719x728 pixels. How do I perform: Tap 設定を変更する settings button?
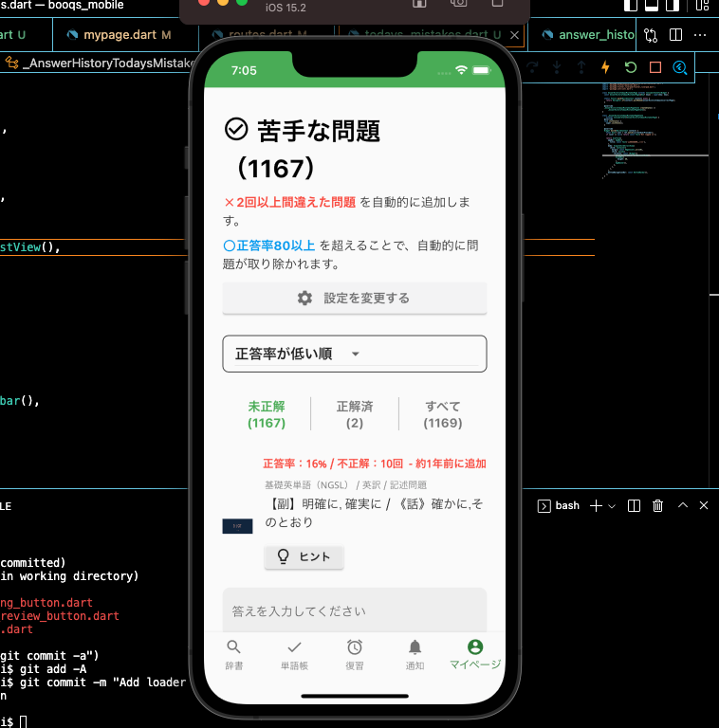tap(355, 298)
